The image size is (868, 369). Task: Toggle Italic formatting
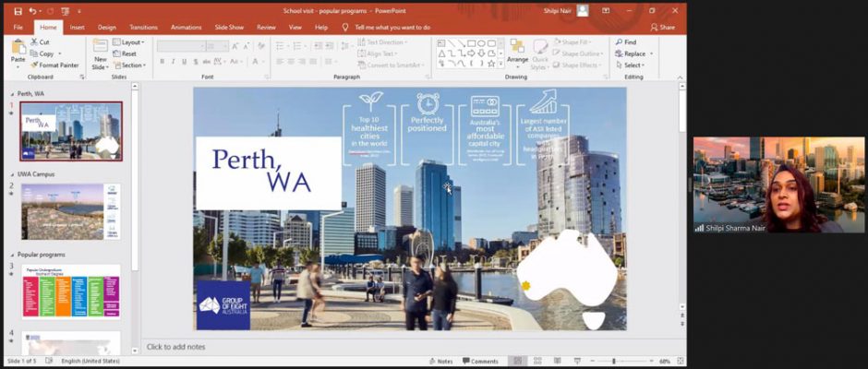tap(174, 62)
